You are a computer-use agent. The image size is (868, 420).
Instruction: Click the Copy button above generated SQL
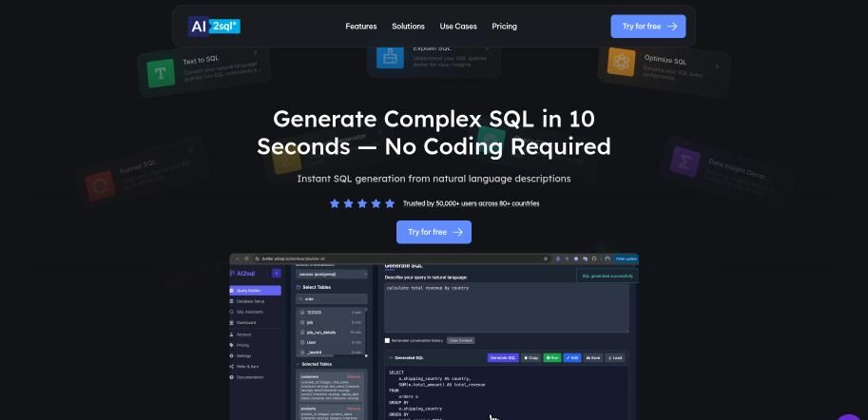point(530,358)
